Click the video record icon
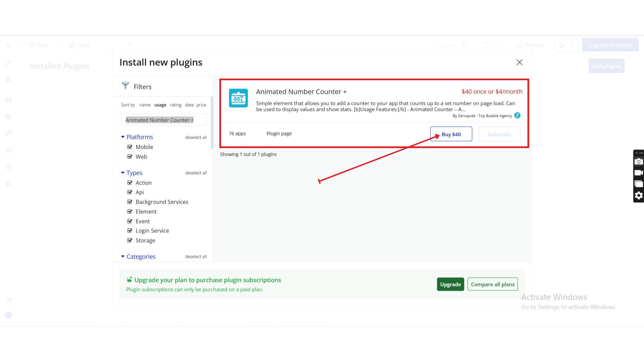 (x=639, y=173)
